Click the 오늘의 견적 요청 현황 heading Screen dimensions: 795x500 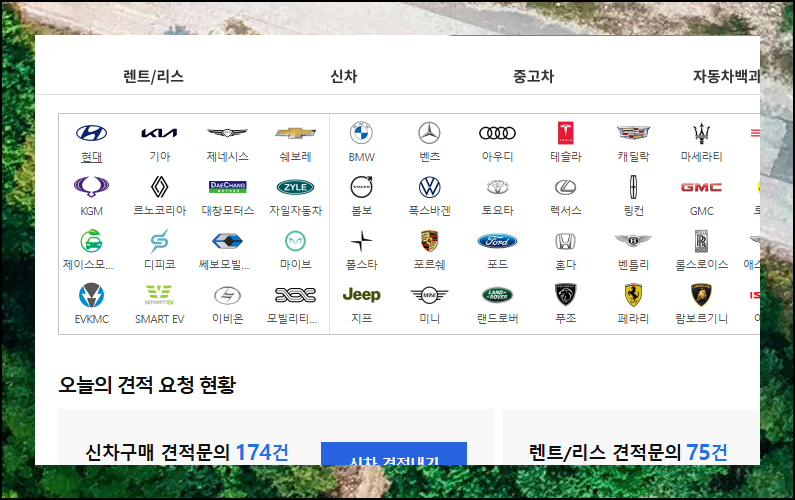pyautogui.click(x=147, y=385)
